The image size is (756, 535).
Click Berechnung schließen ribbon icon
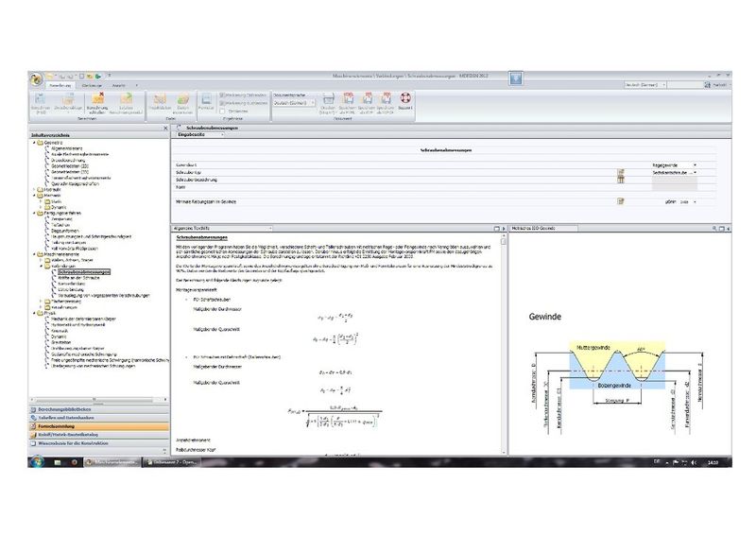[x=97, y=104]
